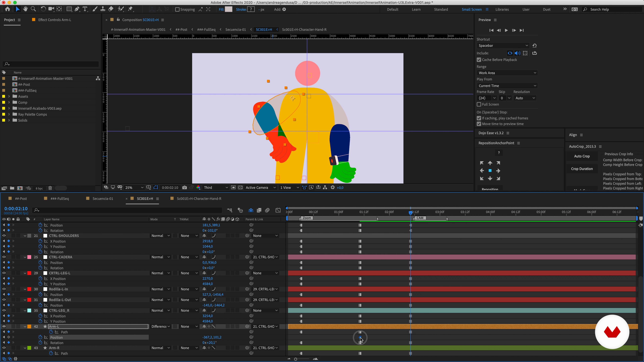Image resolution: width=644 pixels, height=362 pixels.
Task: Step to next frame in Preview
Action: 514,30
